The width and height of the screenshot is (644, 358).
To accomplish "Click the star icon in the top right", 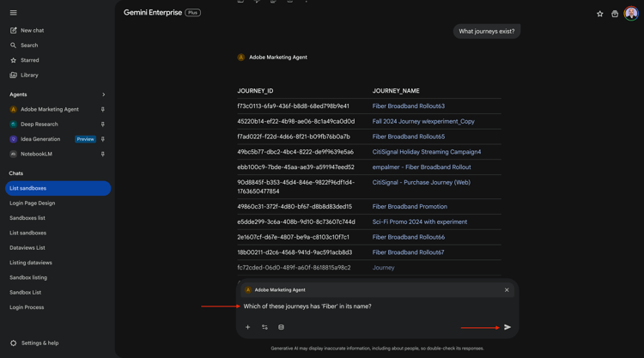I will [600, 14].
